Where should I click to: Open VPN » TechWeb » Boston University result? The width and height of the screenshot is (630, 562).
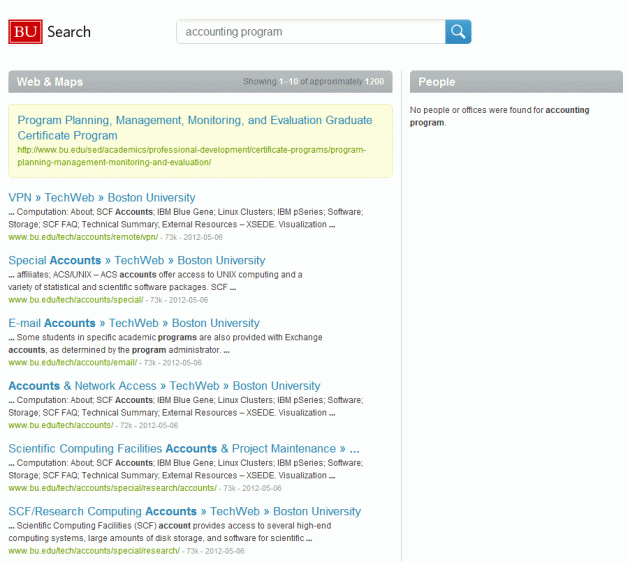pos(102,198)
